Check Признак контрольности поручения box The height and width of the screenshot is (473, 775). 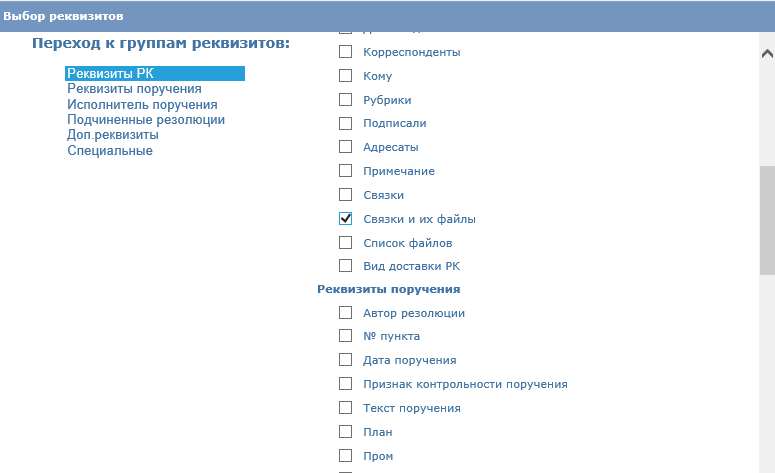click(345, 384)
